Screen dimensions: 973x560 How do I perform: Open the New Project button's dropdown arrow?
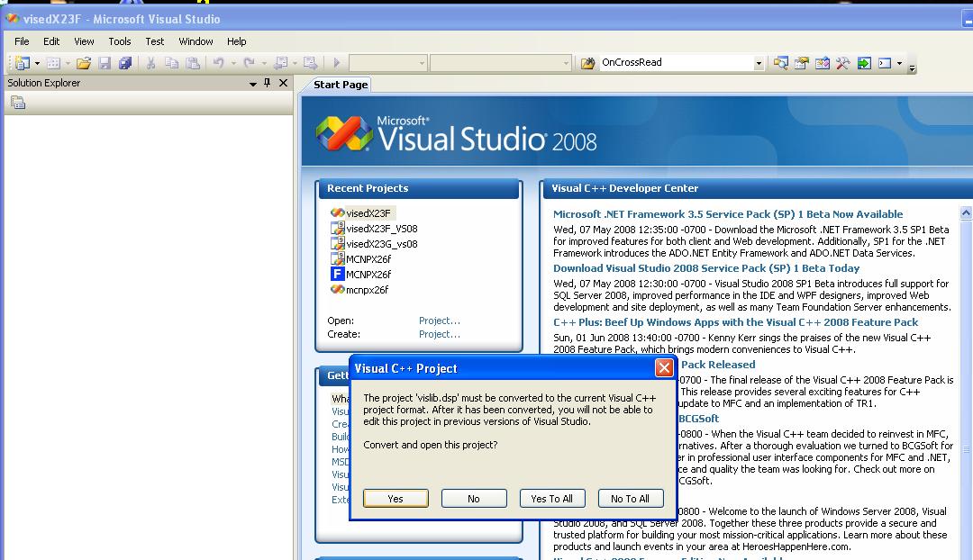point(37,63)
